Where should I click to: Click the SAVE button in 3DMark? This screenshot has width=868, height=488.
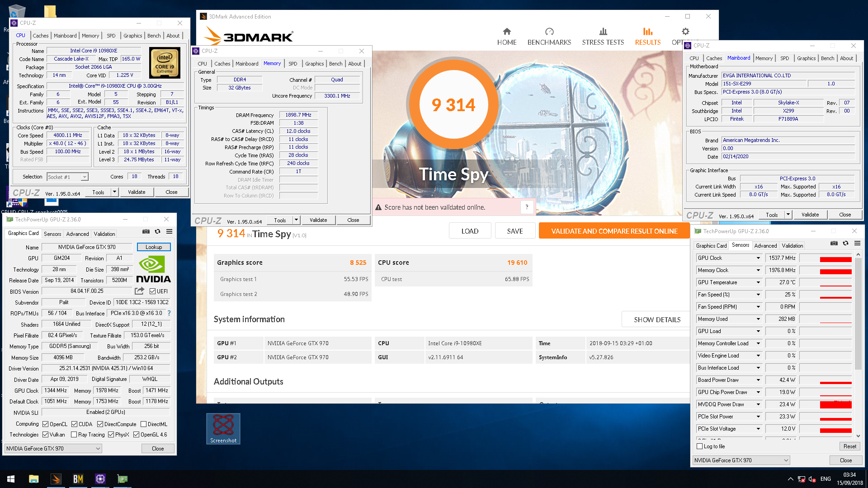[515, 231]
